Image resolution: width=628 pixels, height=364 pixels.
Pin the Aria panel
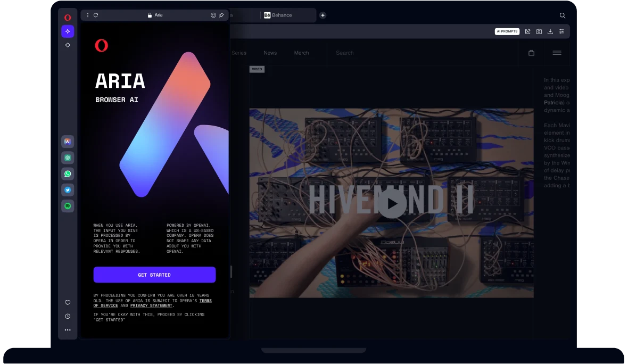click(221, 15)
